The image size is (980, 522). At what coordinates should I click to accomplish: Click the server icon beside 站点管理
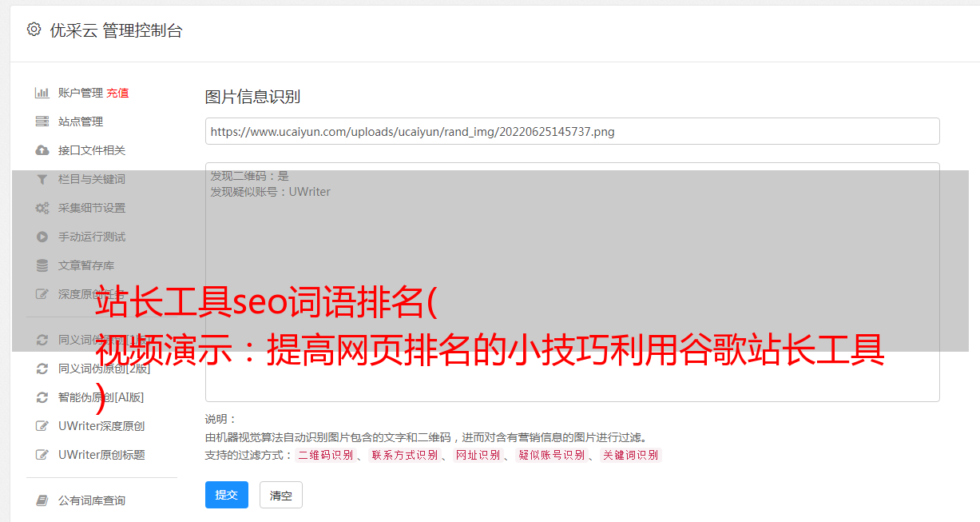click(42, 122)
